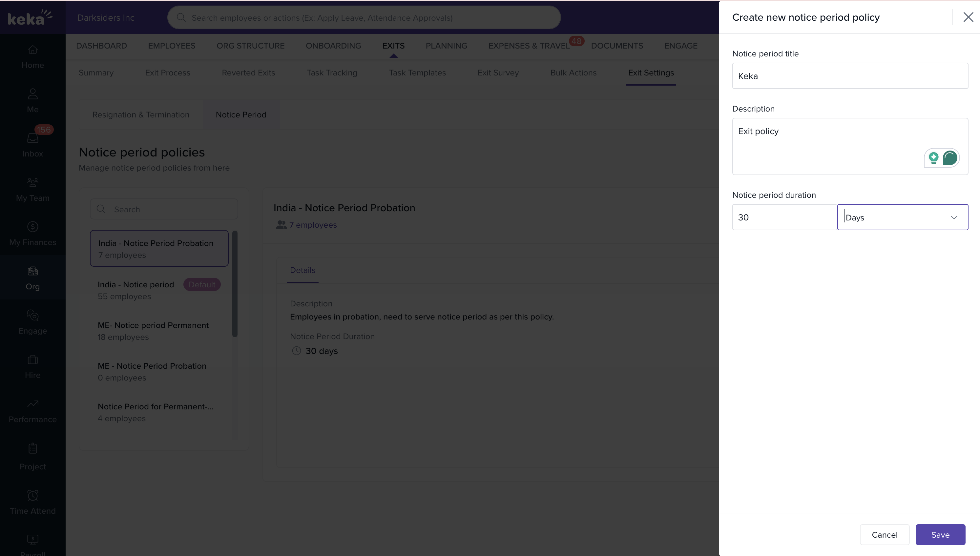The height and width of the screenshot is (556, 980).
Task: Click the My Finances dollar icon
Action: pos(32,227)
